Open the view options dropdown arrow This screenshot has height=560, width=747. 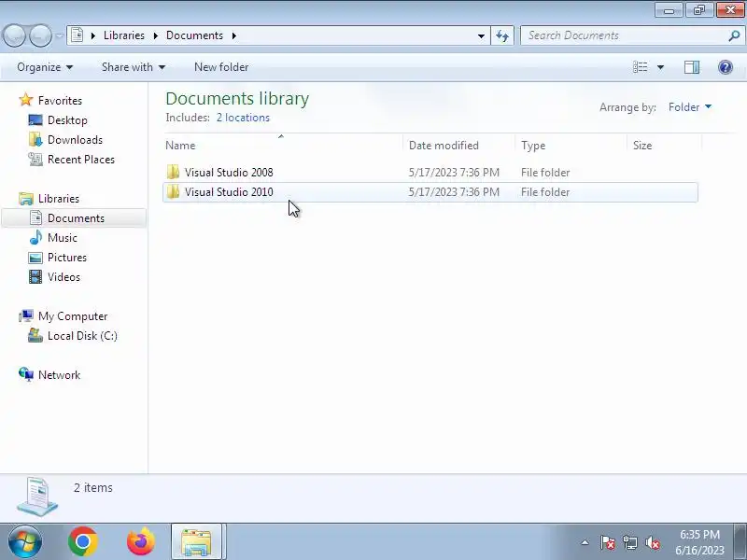[x=660, y=67]
